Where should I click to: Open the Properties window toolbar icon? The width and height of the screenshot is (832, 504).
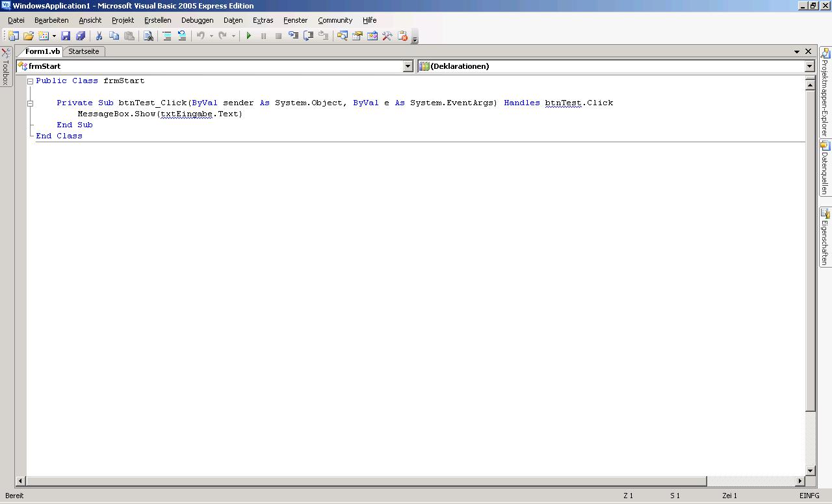click(x=357, y=36)
